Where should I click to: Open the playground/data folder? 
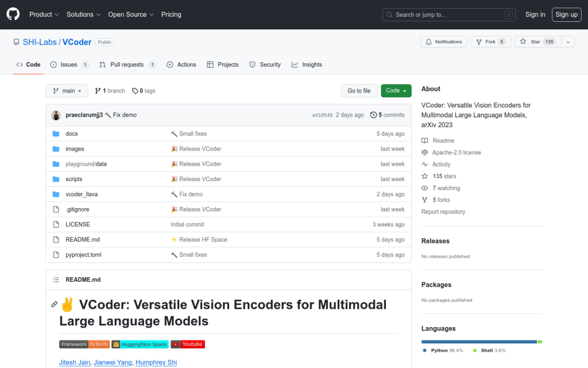pos(86,164)
